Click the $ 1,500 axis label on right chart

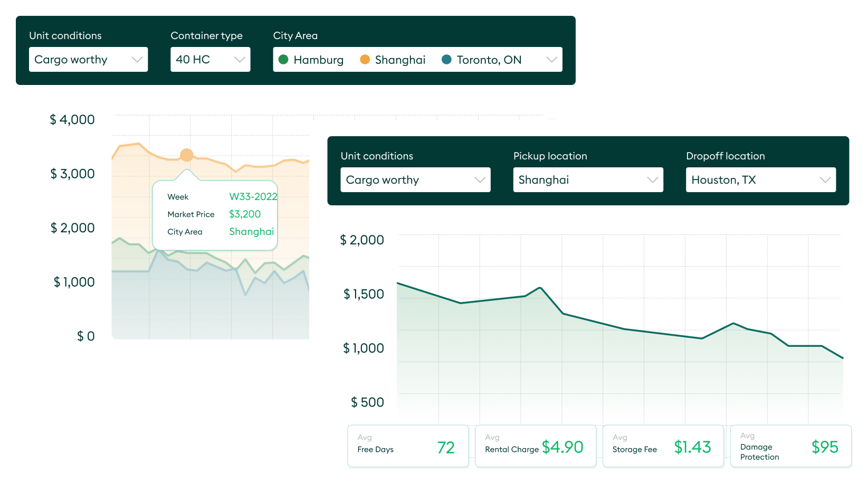point(364,294)
